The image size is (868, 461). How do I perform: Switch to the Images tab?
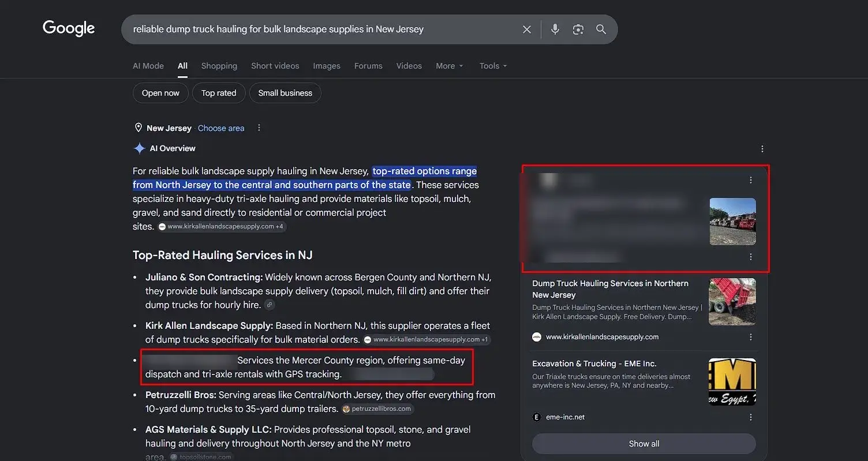327,66
